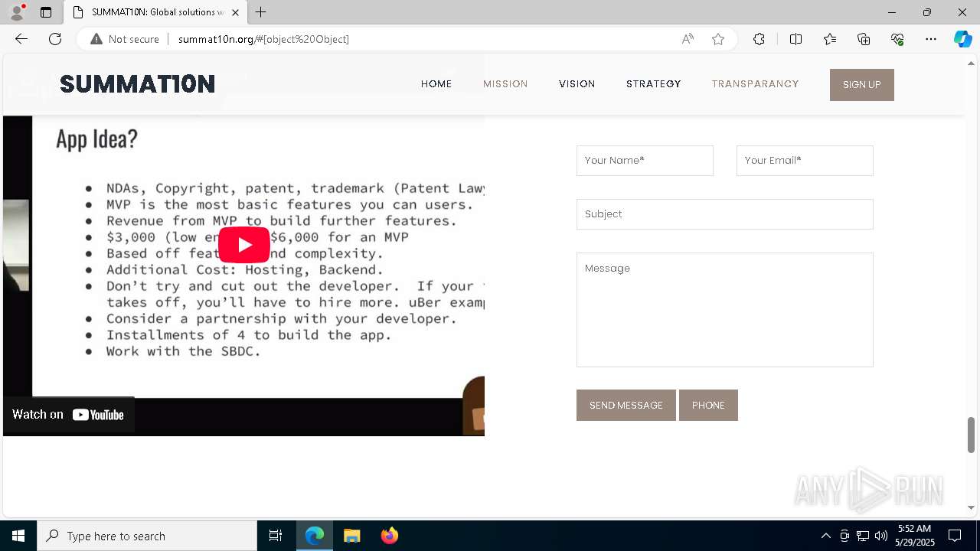Viewport: 980px width, 551px height.
Task: Click the scrollbar up arrow
Action: (972, 63)
